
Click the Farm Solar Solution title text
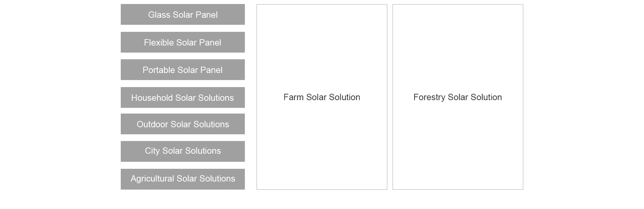tap(322, 97)
